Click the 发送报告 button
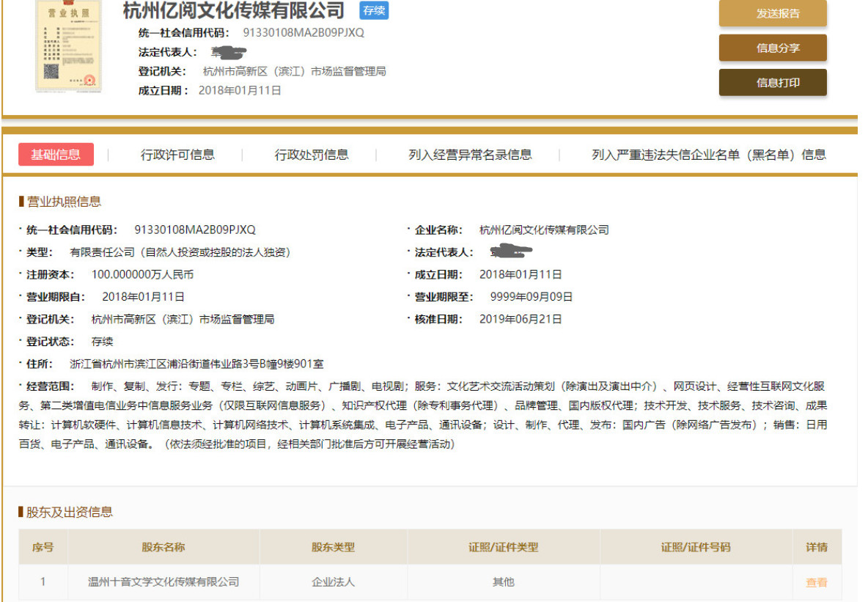The image size is (868, 602). tap(773, 13)
